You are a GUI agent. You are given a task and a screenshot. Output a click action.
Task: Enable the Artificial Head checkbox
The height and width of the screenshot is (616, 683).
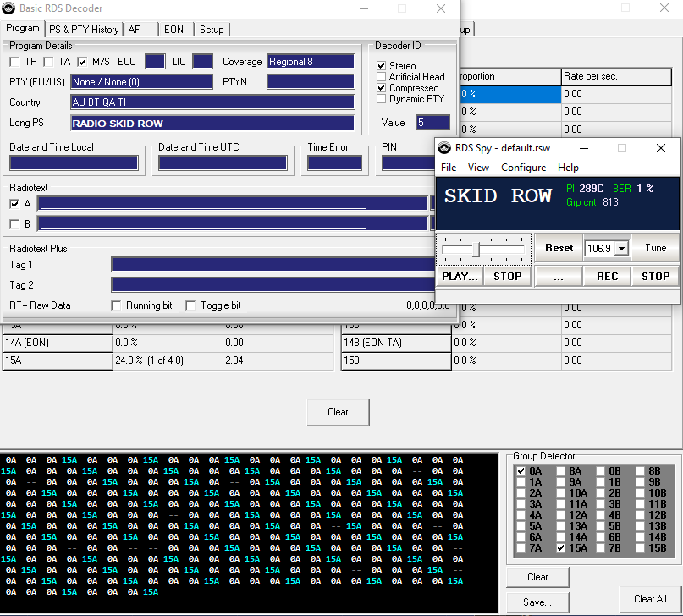pos(382,77)
